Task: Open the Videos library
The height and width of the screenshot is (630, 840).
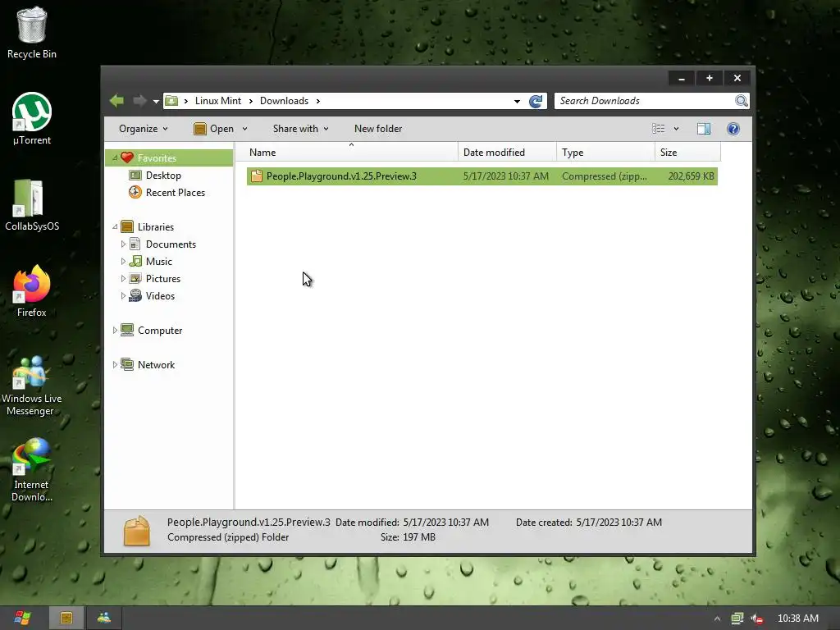Action: 160,295
